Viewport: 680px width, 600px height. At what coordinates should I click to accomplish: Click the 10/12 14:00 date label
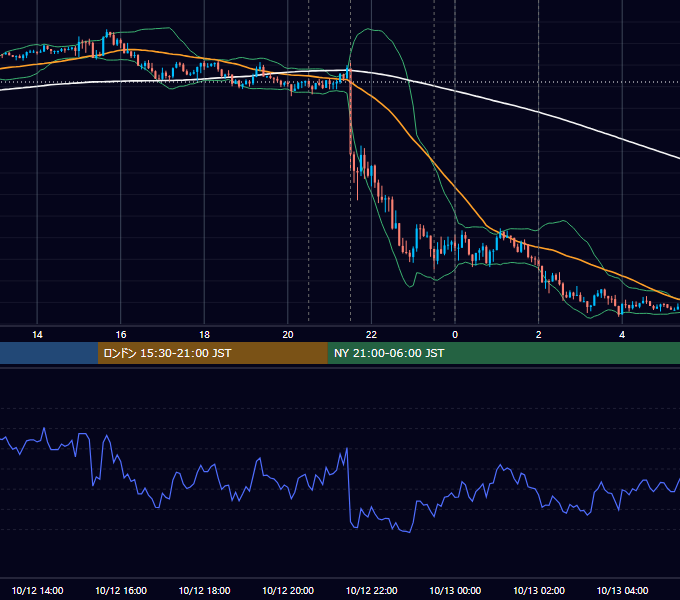pos(37,590)
